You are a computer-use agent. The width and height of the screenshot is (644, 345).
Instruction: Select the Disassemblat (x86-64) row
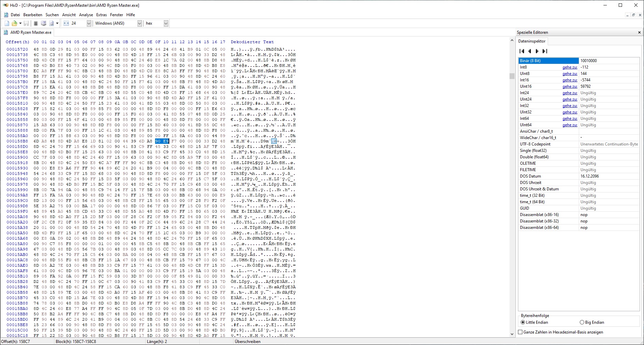click(579, 228)
